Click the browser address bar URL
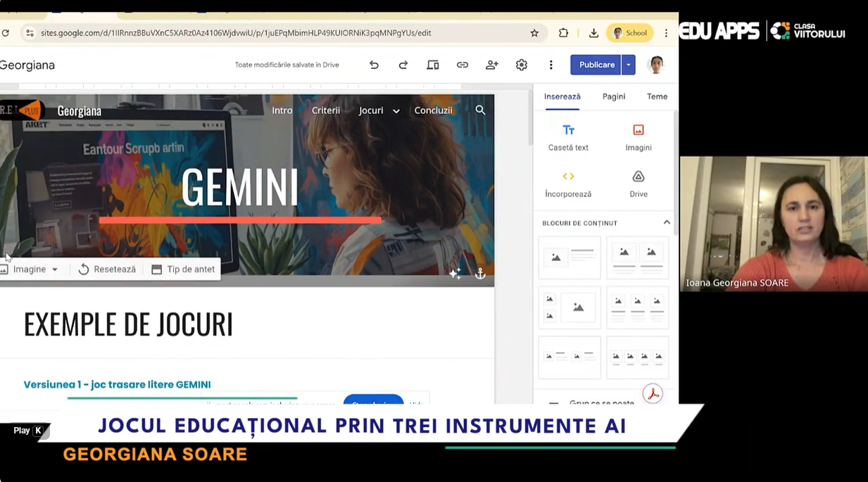 [x=236, y=33]
